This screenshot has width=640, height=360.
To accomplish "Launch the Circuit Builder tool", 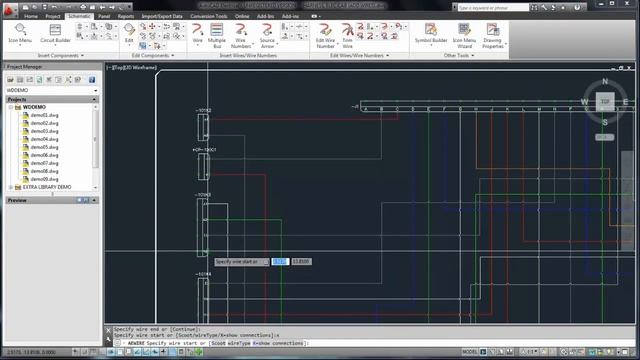I will click(55, 33).
